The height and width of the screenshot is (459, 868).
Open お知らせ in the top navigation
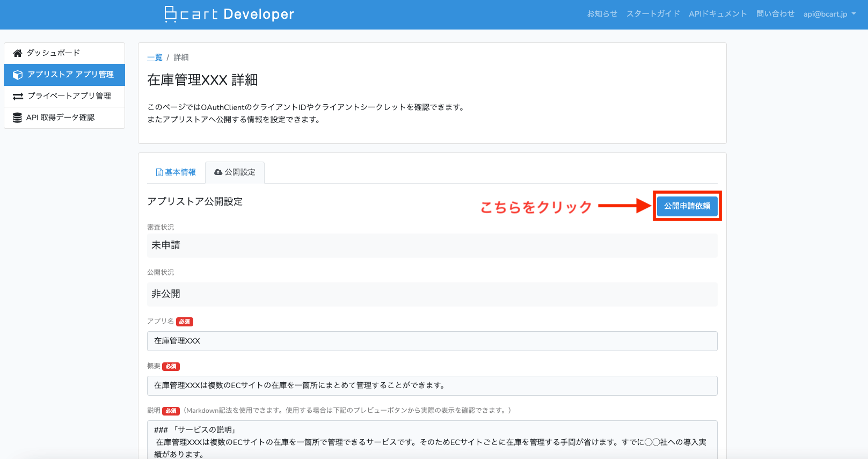click(x=602, y=14)
